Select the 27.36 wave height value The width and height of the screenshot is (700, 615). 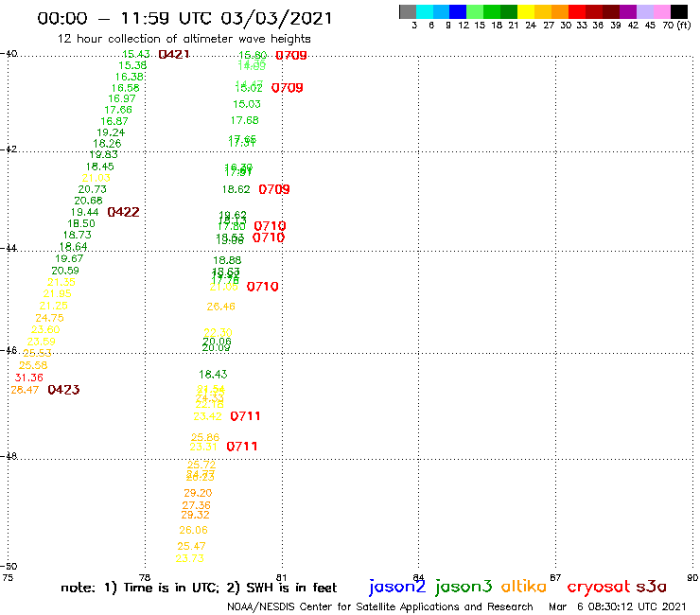pos(197,505)
